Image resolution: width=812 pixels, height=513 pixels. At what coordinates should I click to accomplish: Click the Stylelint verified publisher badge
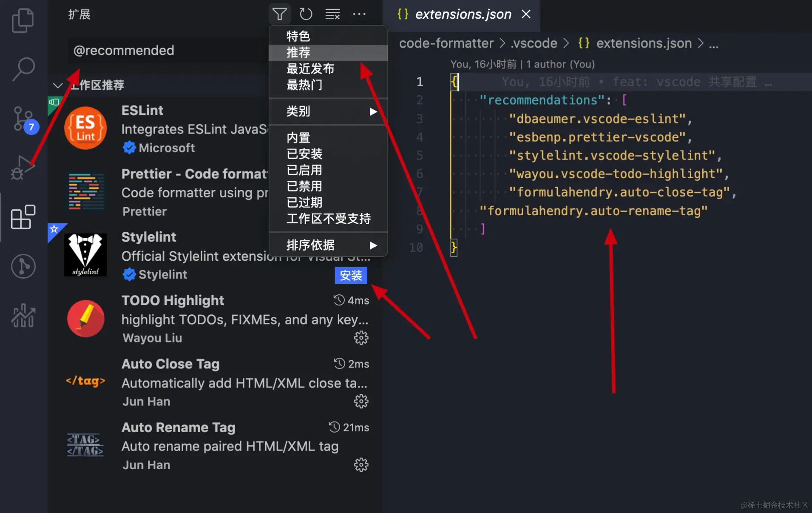coord(129,274)
